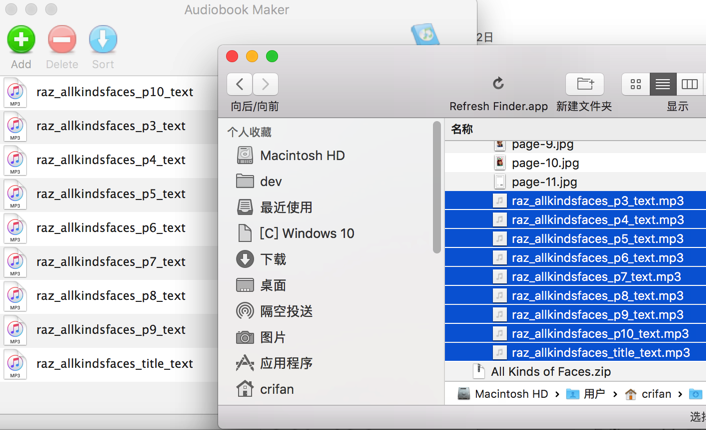
Task: Select raz_allkindsfaces_p3_text in Audiobook Maker list
Action: point(109,126)
